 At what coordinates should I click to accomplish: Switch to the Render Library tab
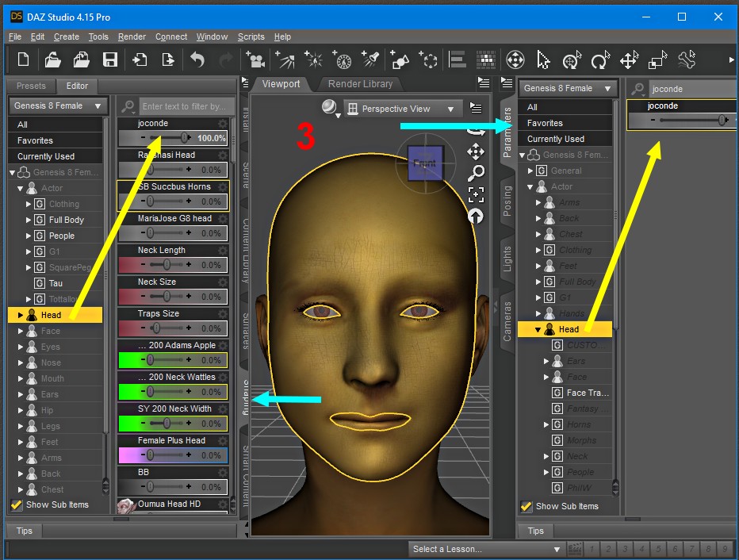(360, 84)
